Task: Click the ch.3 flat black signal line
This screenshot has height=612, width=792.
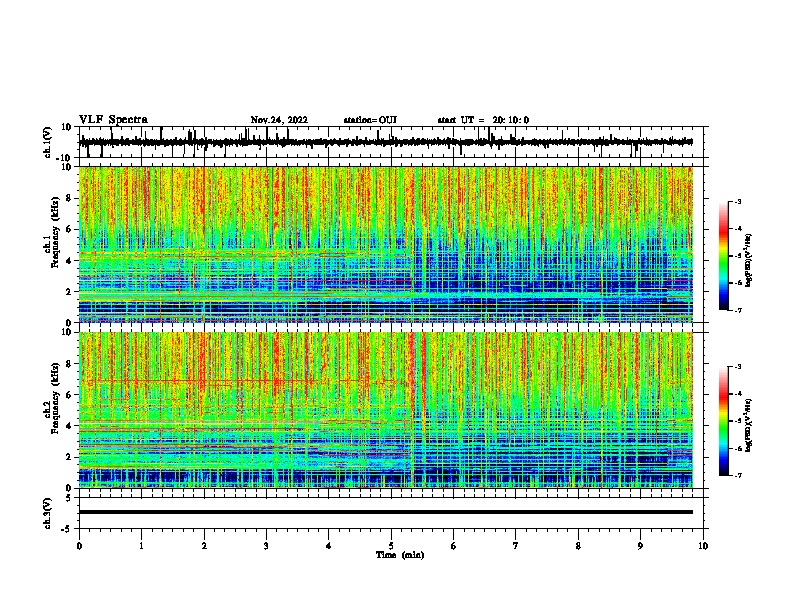Action: [385, 512]
